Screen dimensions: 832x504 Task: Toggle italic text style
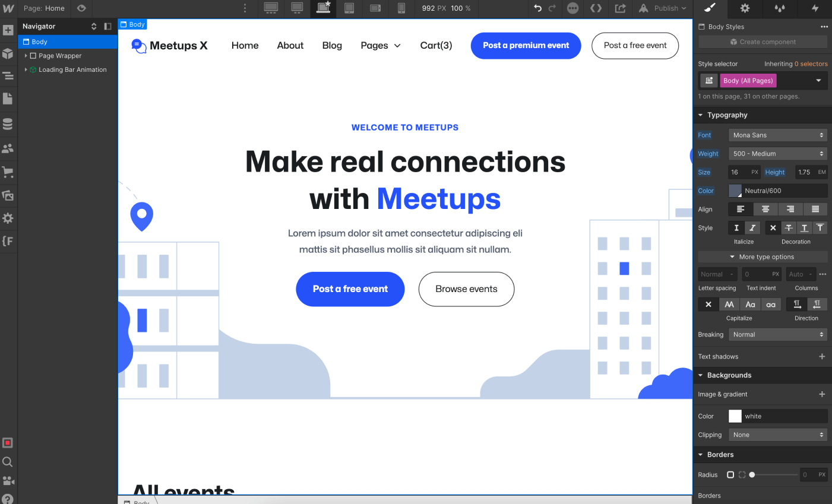pyautogui.click(x=752, y=227)
